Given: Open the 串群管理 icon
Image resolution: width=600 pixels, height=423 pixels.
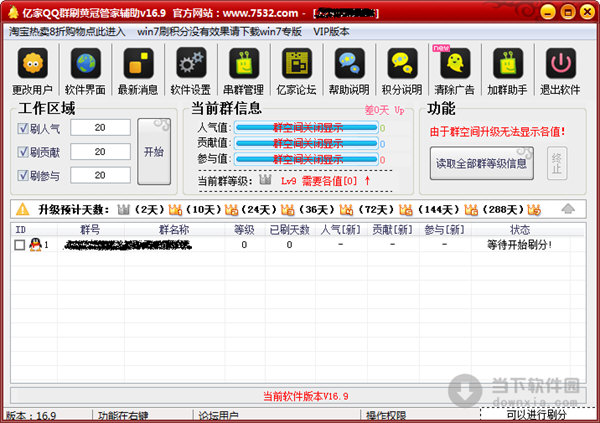Looking at the screenshot, I should 244,64.
